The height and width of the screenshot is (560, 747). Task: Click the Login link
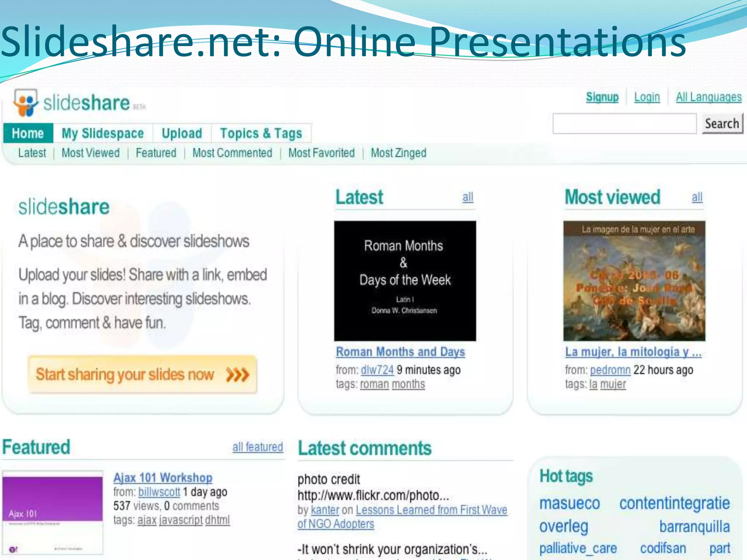(647, 97)
